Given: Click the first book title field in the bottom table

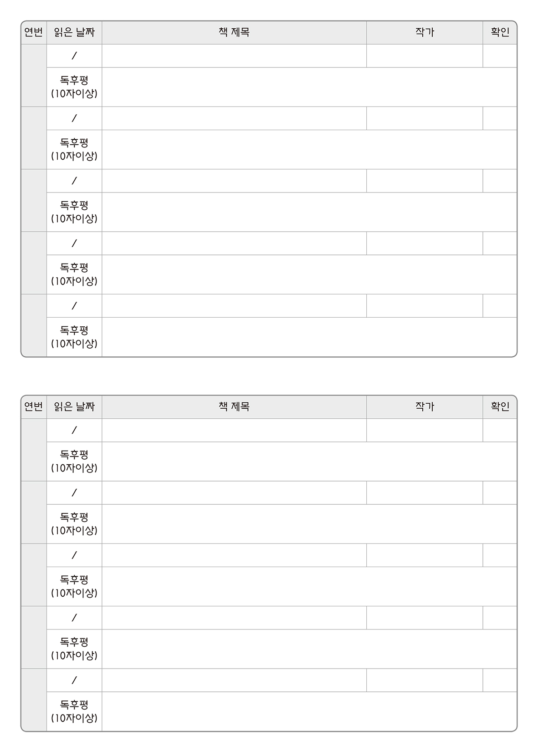Looking at the screenshot, I should (x=234, y=431).
